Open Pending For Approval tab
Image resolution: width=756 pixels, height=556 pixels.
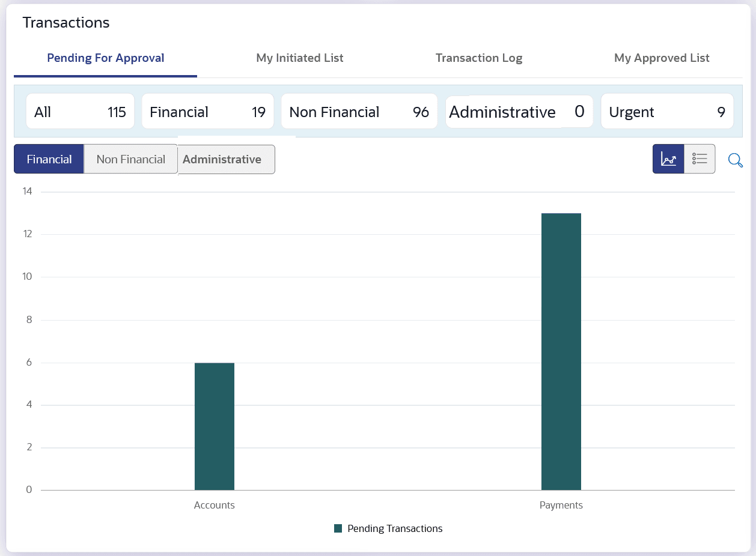click(106, 58)
